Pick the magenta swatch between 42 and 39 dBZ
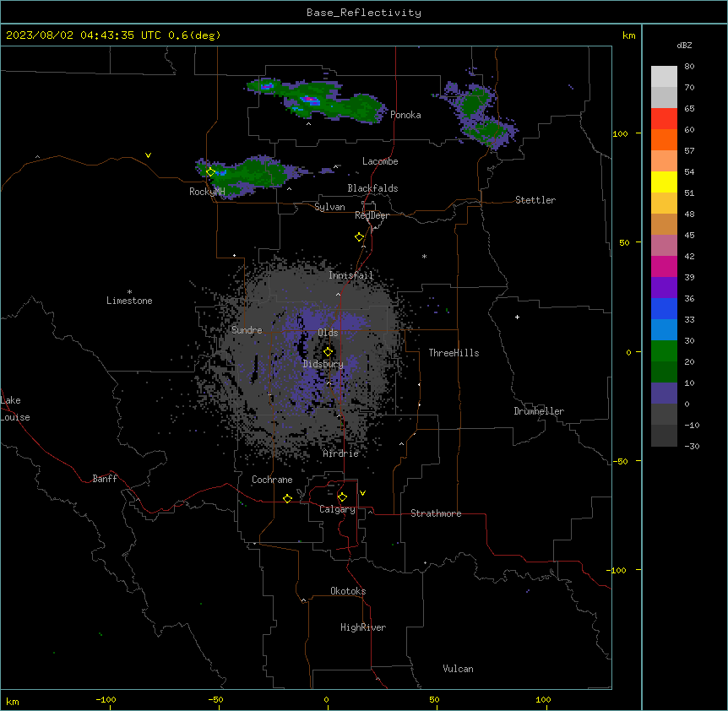Screen dimensions: 728x711 (x=664, y=266)
